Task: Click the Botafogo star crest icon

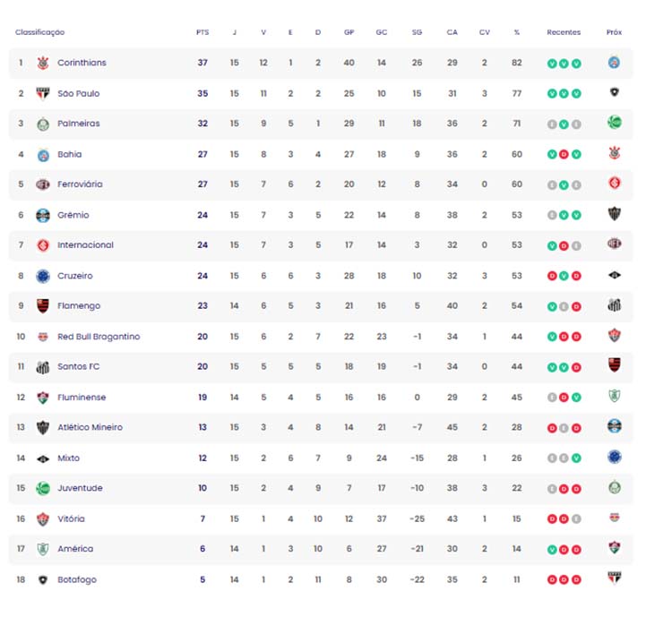Action: click(43, 580)
